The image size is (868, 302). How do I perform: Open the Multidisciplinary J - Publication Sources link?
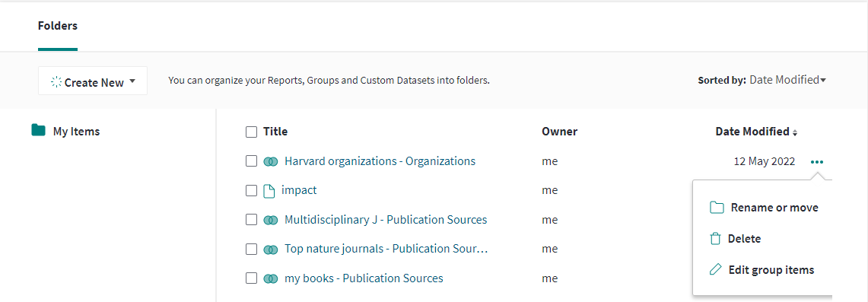point(386,220)
